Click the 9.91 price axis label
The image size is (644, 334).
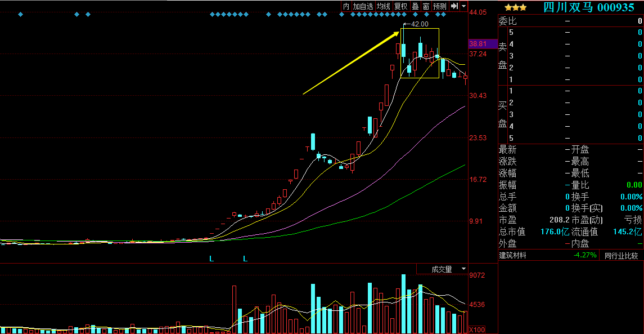coord(476,221)
